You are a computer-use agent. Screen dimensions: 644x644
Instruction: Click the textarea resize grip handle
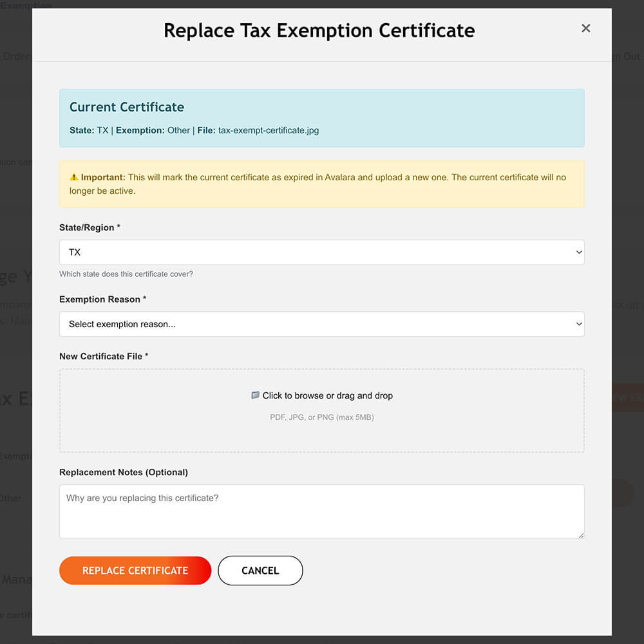582,536
